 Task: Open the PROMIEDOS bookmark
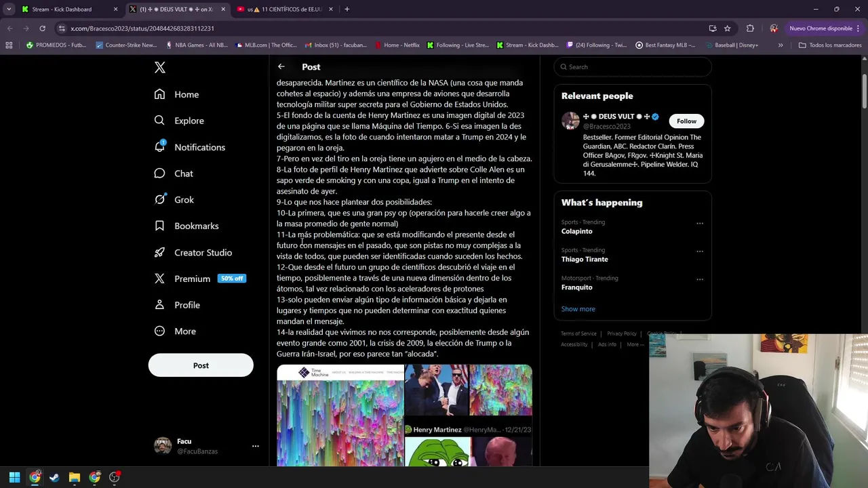[x=56, y=45]
